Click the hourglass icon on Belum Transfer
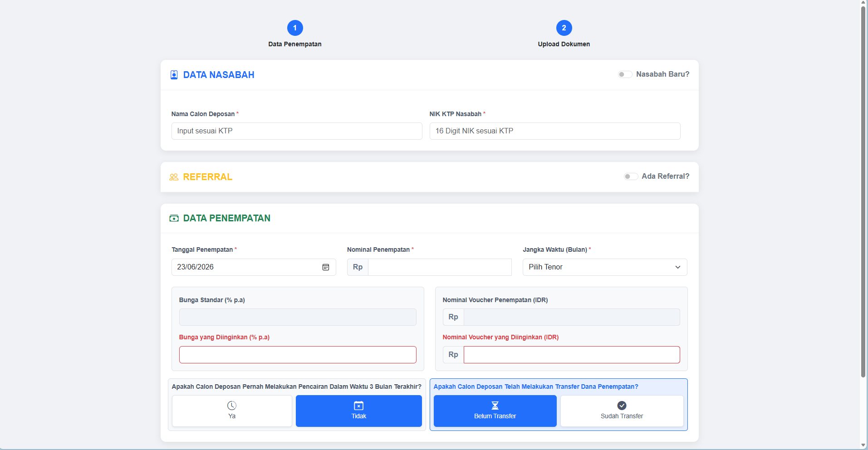Screen dimensions: 868x450 [495, 406]
